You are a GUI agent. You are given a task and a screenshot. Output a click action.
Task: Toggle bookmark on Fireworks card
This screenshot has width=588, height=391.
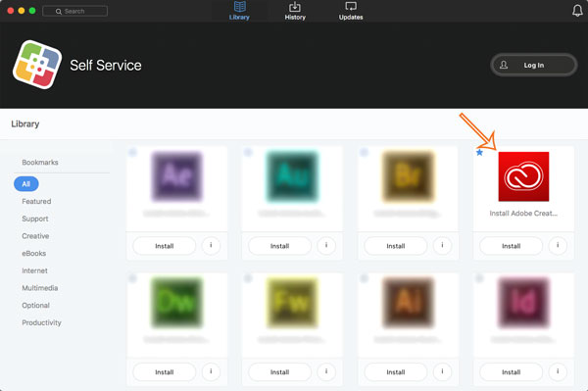248,278
